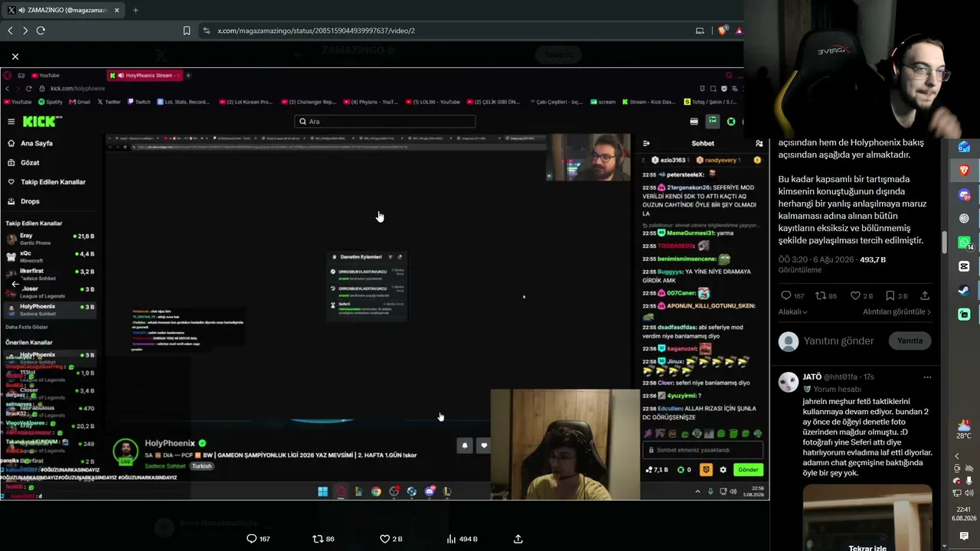Open the Alıntıları görüntüle link
The width and height of the screenshot is (980, 551).
[x=897, y=311]
